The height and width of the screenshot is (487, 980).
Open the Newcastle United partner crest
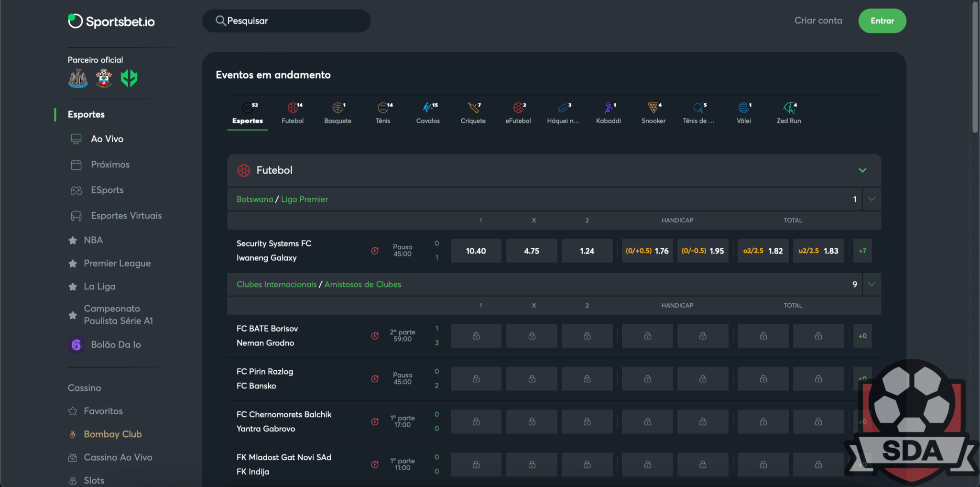pyautogui.click(x=78, y=78)
